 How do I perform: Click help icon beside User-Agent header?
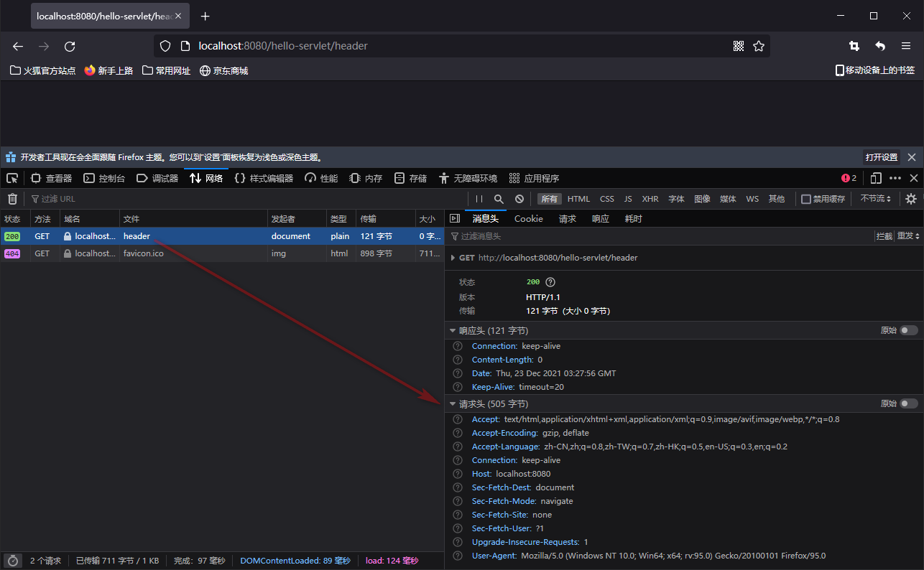click(x=458, y=556)
